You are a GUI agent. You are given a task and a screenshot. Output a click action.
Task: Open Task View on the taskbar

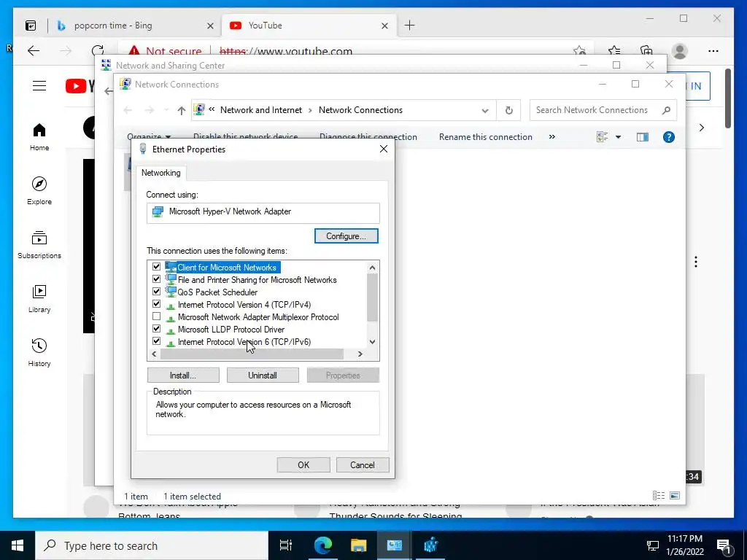tap(286, 545)
